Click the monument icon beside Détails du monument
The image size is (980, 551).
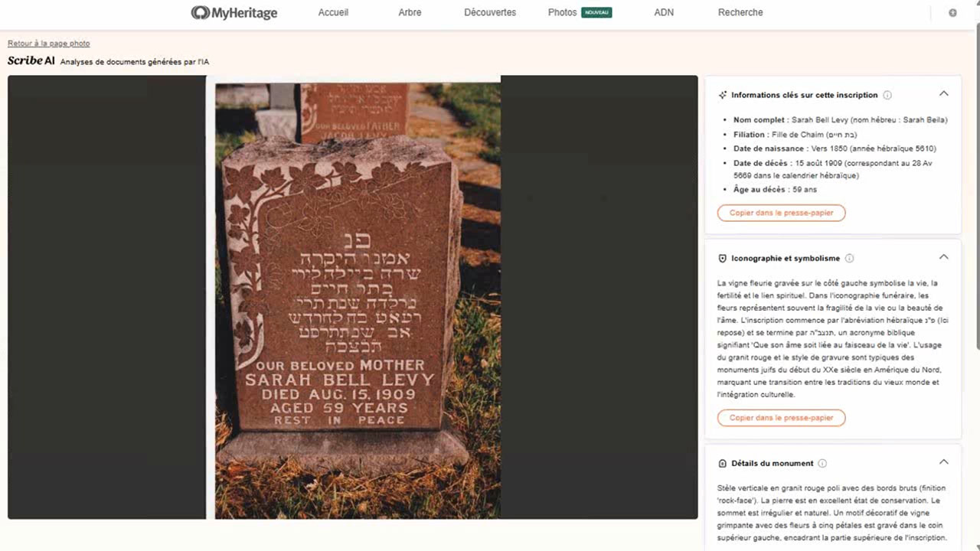click(x=722, y=463)
